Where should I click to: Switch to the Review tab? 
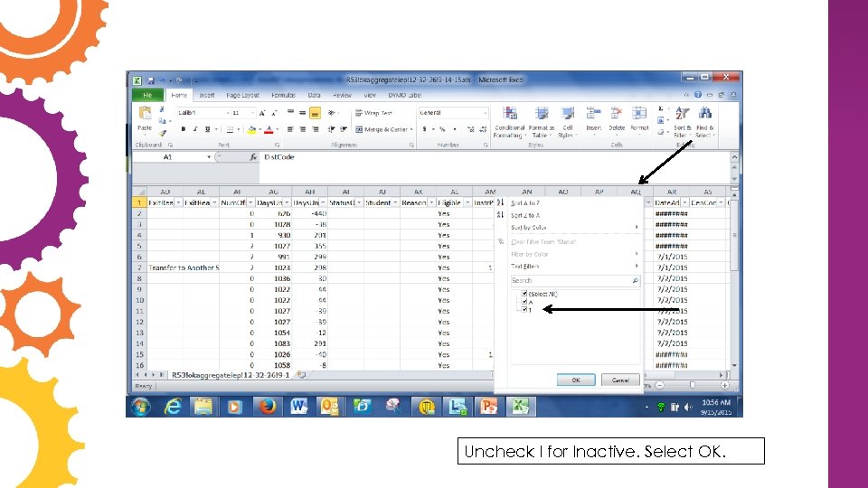(x=342, y=95)
